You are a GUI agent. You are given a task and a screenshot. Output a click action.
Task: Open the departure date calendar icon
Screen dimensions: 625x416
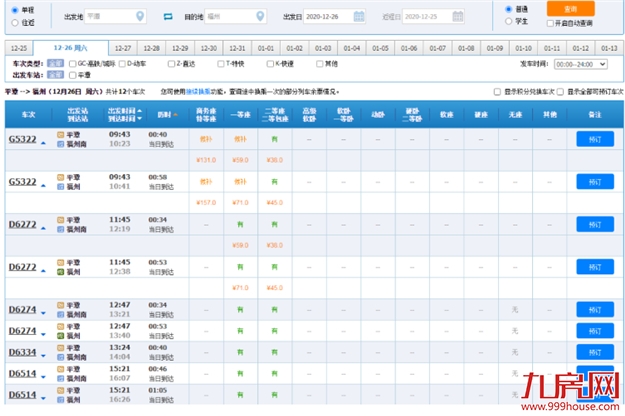point(359,16)
